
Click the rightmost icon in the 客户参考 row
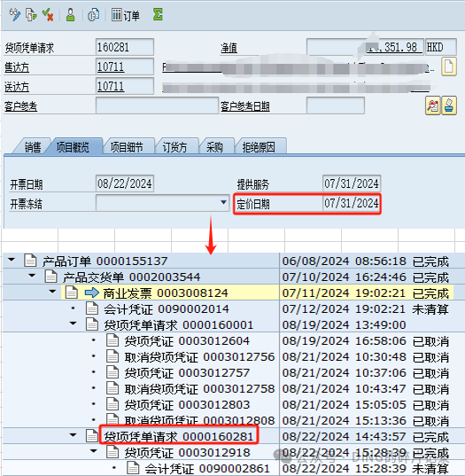pyautogui.click(x=449, y=105)
